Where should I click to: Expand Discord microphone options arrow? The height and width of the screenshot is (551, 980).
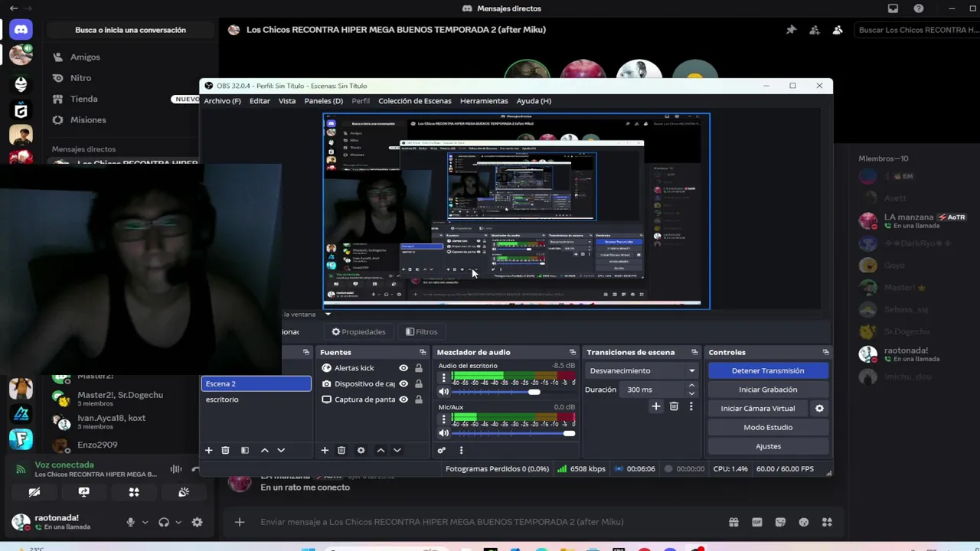point(145,523)
